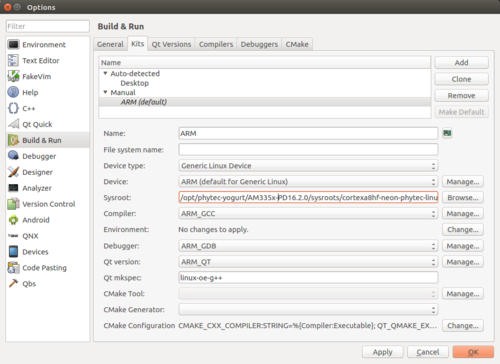This screenshot has height=364, width=500.
Task: Select the Desktop kit row
Action: (x=265, y=83)
